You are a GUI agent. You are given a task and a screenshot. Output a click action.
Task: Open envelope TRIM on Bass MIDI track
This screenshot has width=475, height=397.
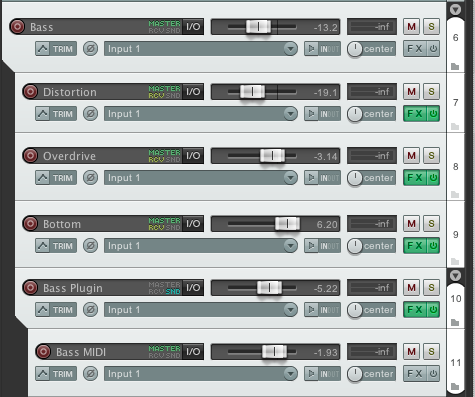click(x=56, y=374)
